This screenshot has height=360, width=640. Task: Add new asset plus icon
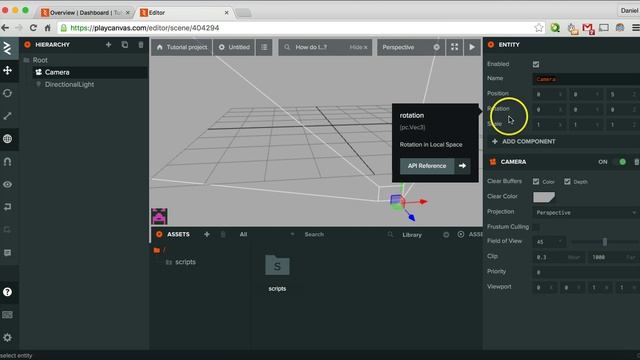coord(207,234)
